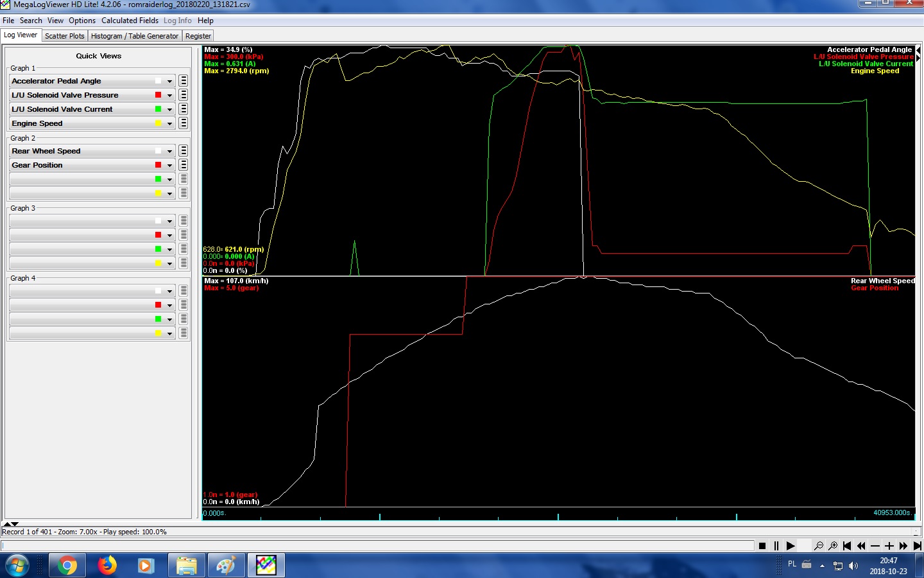Open the Calculated Fields menu
This screenshot has height=578, width=924.
point(130,21)
